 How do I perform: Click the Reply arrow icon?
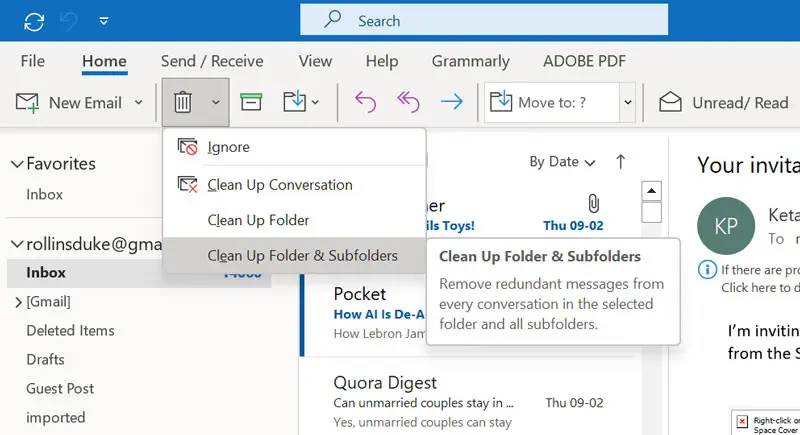click(x=365, y=102)
